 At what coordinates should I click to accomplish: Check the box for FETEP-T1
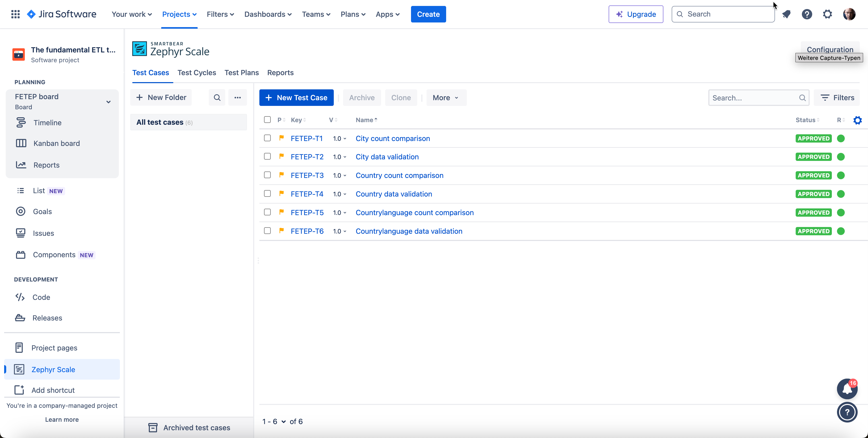(267, 138)
